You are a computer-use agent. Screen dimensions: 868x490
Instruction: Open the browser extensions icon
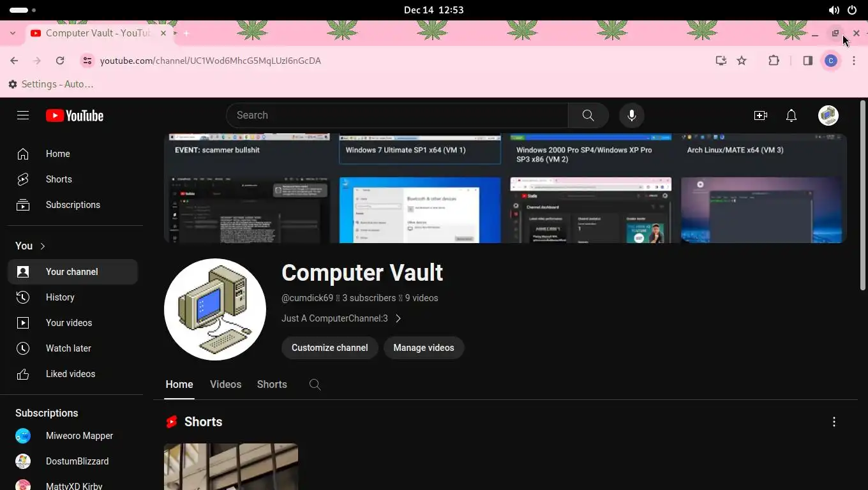tap(774, 61)
